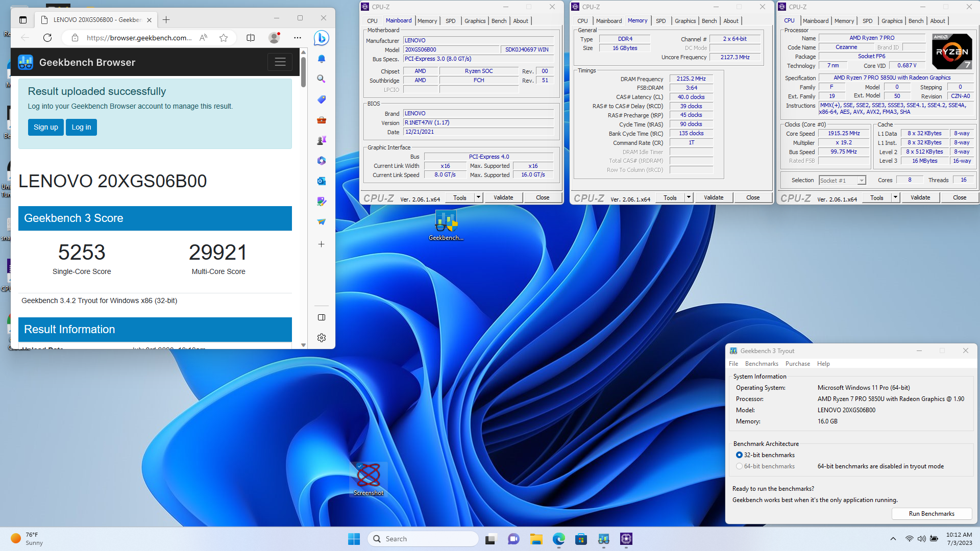Open Purchase menu in Geekbench 3

click(x=797, y=364)
